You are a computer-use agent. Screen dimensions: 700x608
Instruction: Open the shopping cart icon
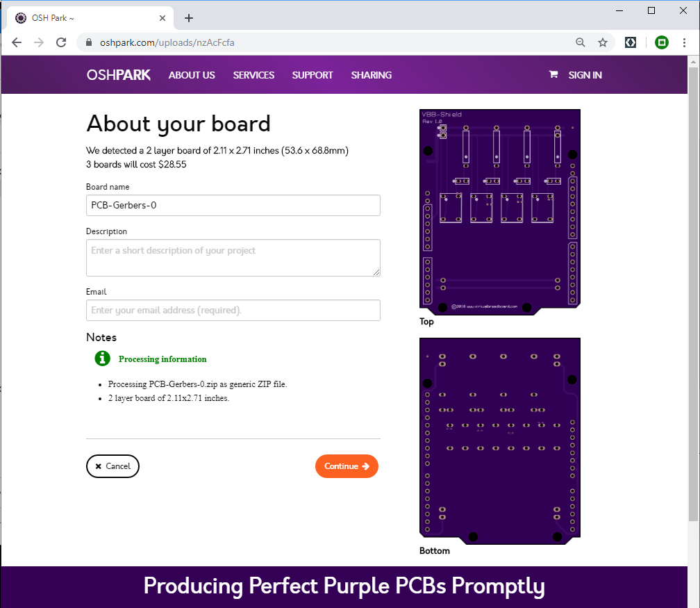point(553,74)
